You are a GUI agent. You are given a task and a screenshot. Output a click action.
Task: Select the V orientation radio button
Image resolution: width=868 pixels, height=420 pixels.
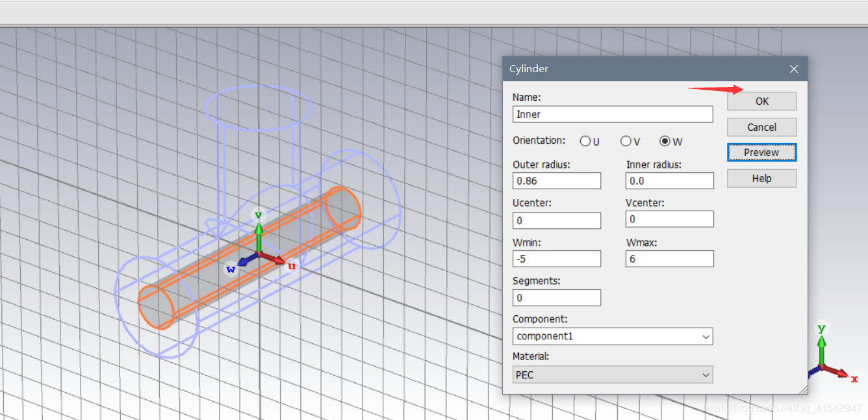626,141
